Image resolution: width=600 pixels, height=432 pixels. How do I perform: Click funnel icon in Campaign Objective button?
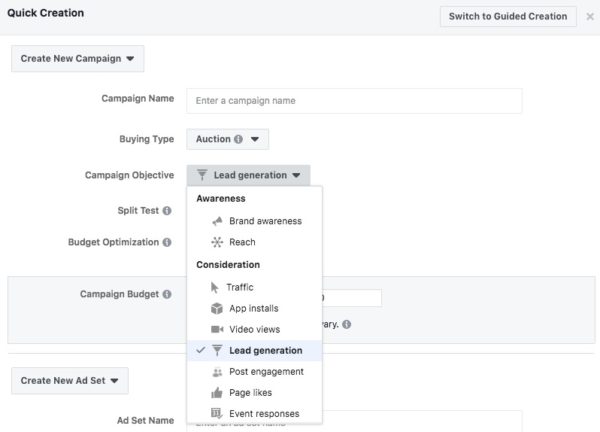202,175
